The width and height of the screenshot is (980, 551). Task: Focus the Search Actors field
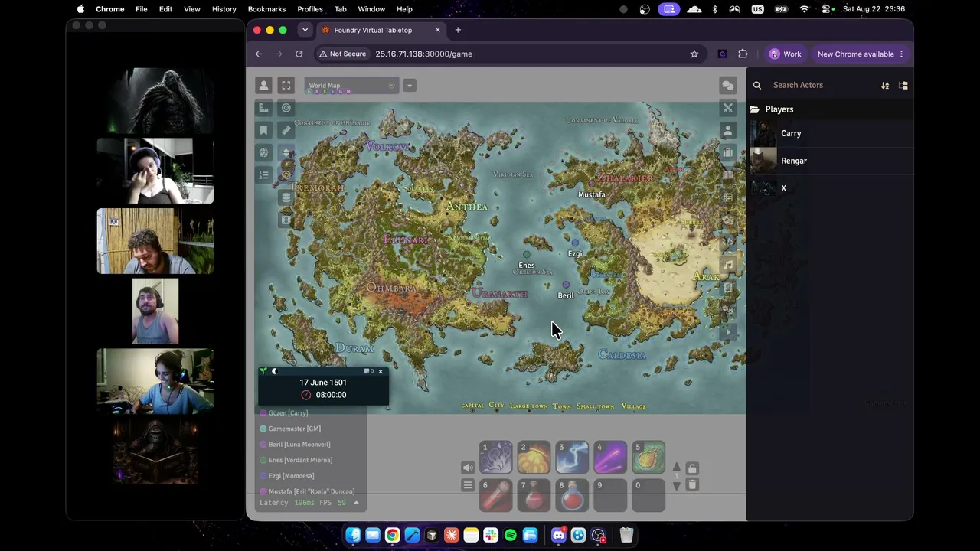click(822, 85)
